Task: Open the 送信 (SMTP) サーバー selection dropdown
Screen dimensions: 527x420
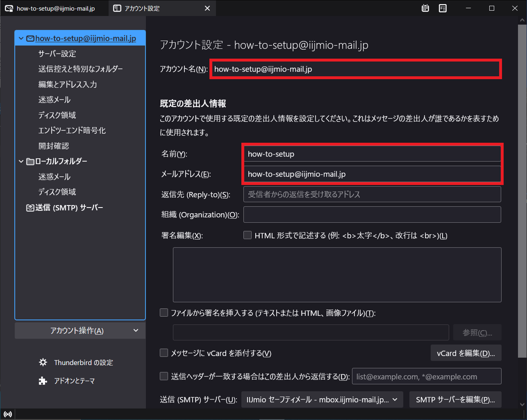Action: (x=322, y=400)
